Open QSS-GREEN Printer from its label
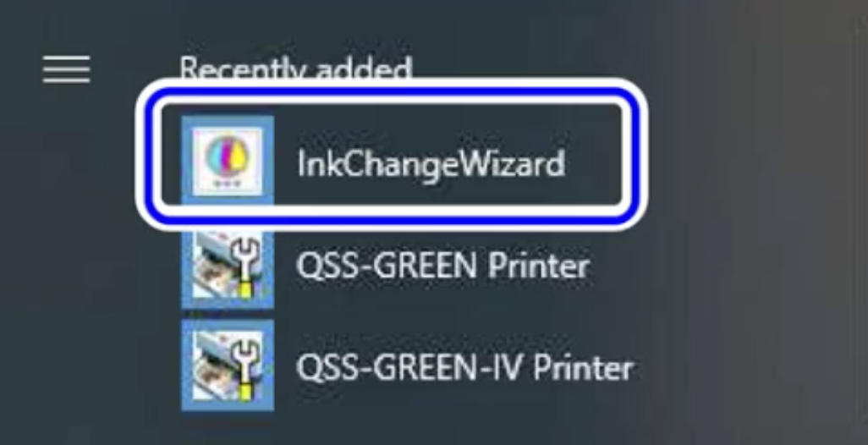Viewport: 868px width, 445px height. pos(442,266)
